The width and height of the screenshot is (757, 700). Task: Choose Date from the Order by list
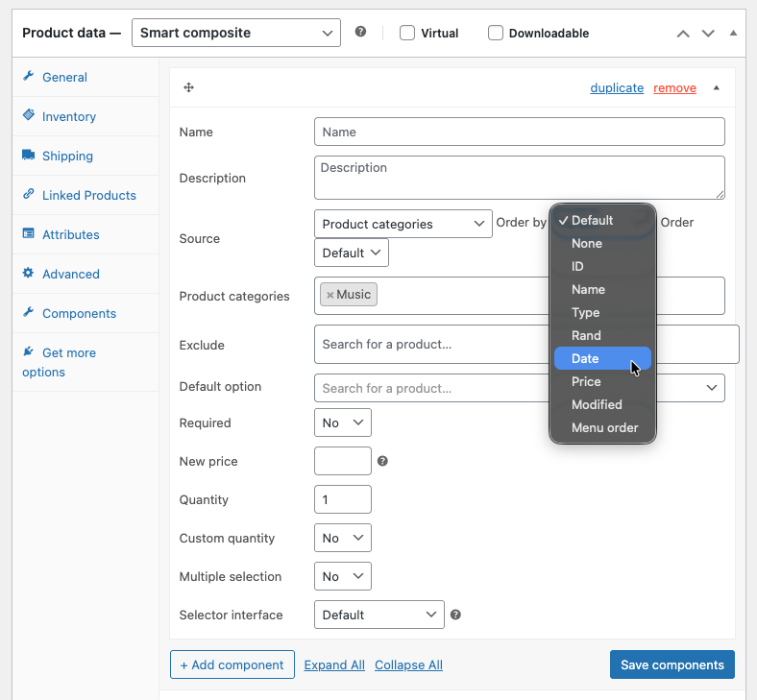click(585, 358)
